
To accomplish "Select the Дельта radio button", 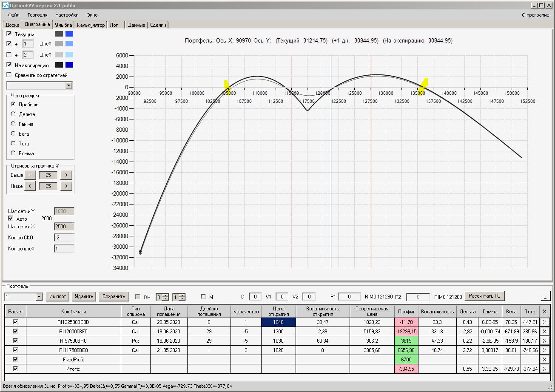I will coord(13,114).
